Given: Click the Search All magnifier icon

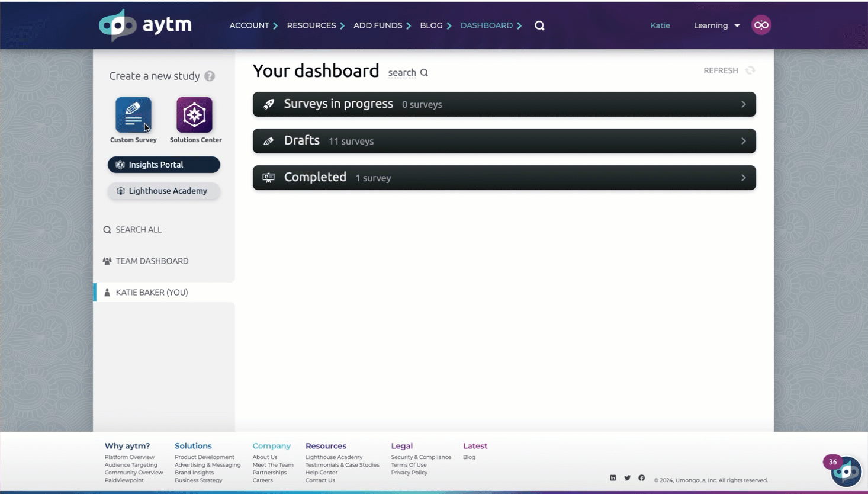Looking at the screenshot, I should 107,230.
